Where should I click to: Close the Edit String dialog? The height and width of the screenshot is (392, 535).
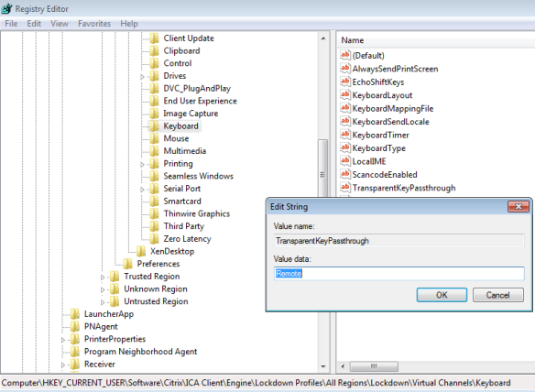[x=519, y=206]
